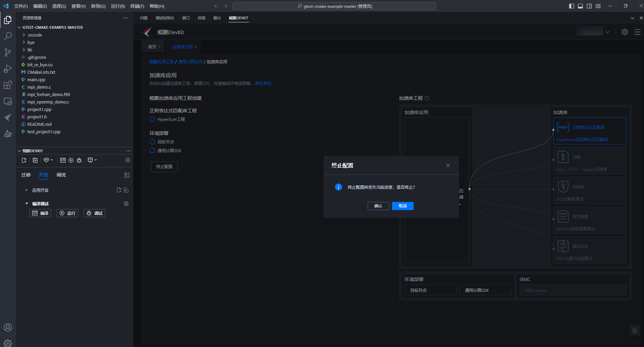Switch to the 迁移 tab
This screenshot has height=347, width=644.
click(26, 175)
